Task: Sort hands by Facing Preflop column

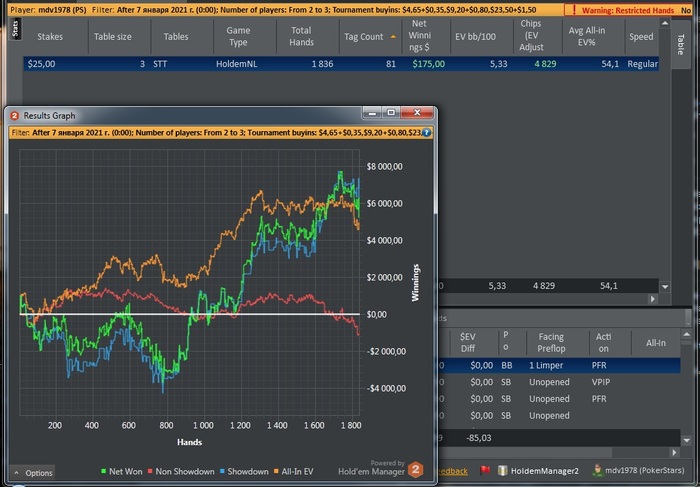Action: pos(551,342)
